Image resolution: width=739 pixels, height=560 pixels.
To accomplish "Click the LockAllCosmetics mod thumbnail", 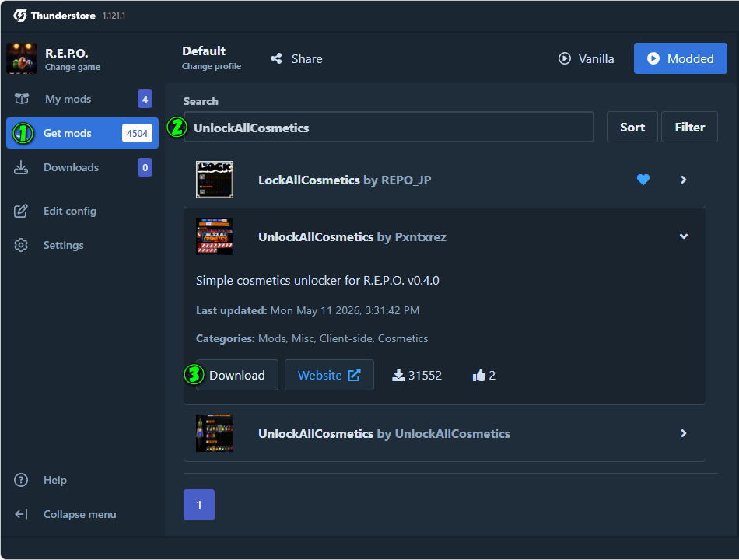I will [215, 180].
